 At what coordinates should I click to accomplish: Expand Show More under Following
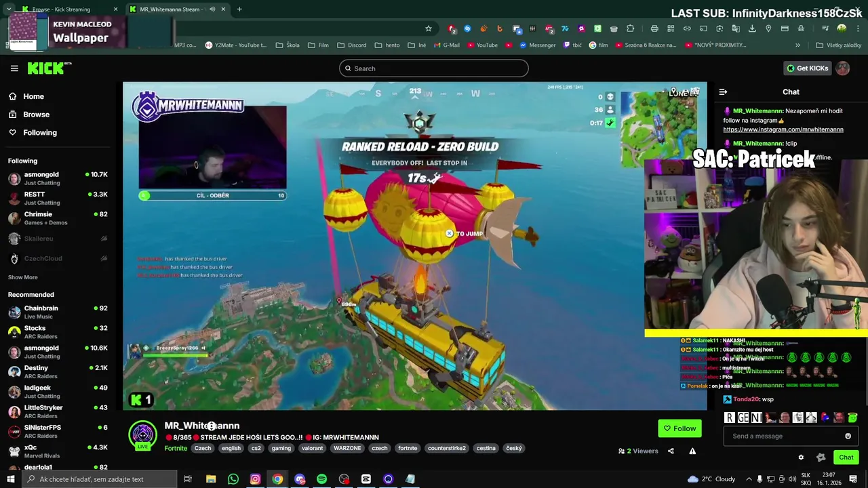point(23,277)
